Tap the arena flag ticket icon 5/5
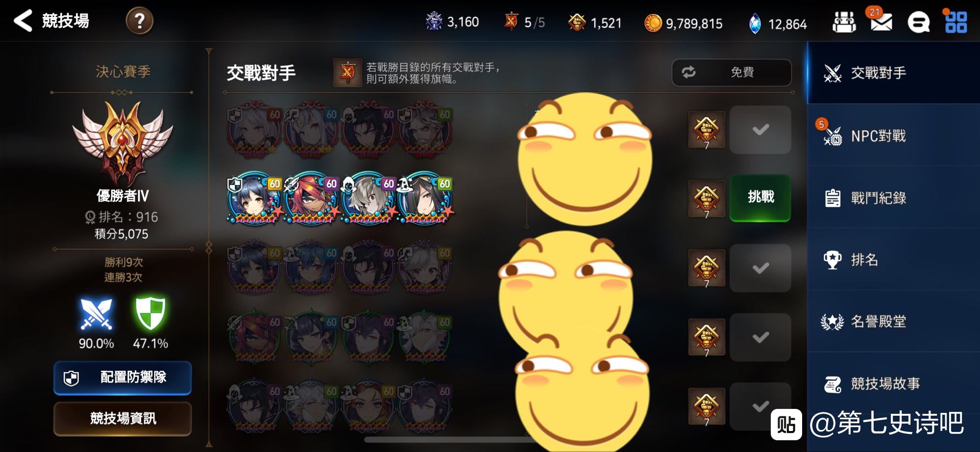Screen dimensions: 980x452 tap(511, 22)
